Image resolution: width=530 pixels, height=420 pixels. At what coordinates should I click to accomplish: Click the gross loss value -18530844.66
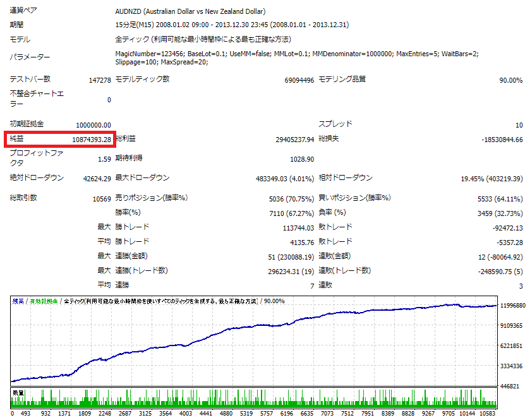pos(502,140)
